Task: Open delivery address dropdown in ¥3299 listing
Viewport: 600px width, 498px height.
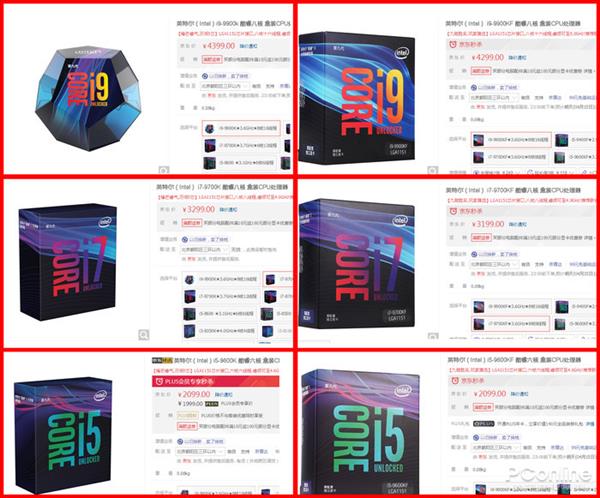Action: pyautogui.click(x=205, y=250)
